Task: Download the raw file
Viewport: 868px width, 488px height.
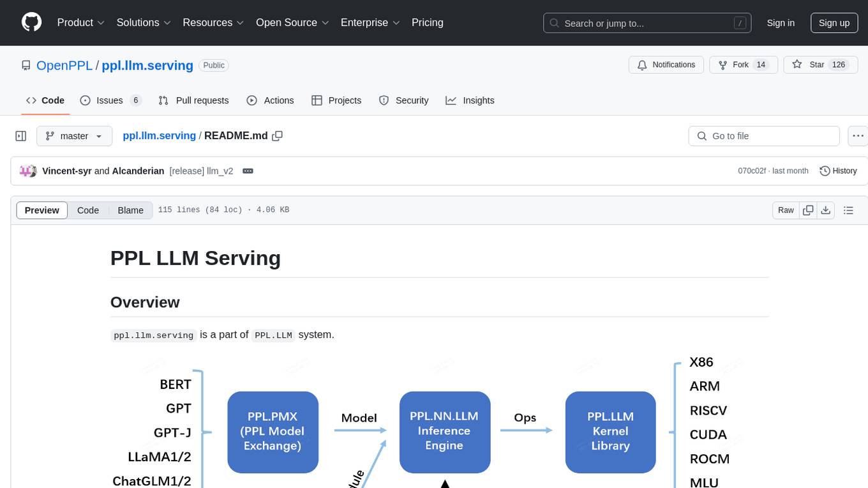Action: (x=826, y=210)
